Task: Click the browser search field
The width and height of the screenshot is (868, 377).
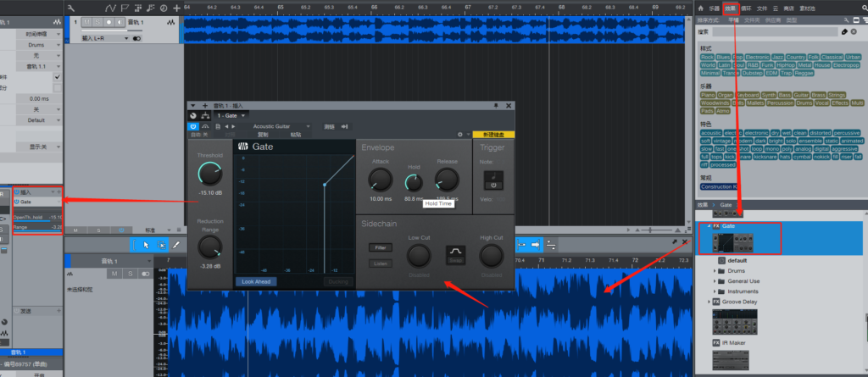Action: coord(775,32)
